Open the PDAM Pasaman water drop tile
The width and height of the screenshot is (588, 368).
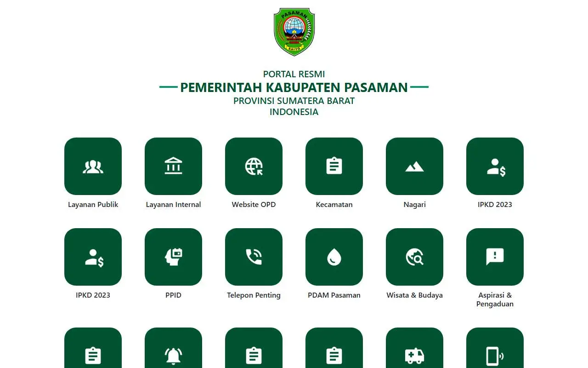click(x=334, y=257)
